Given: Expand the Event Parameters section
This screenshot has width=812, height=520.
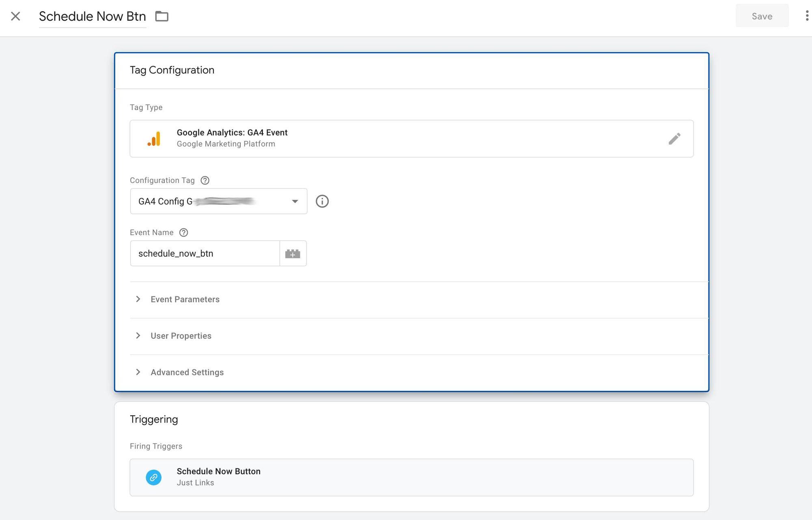Looking at the screenshot, I should point(419,300).
